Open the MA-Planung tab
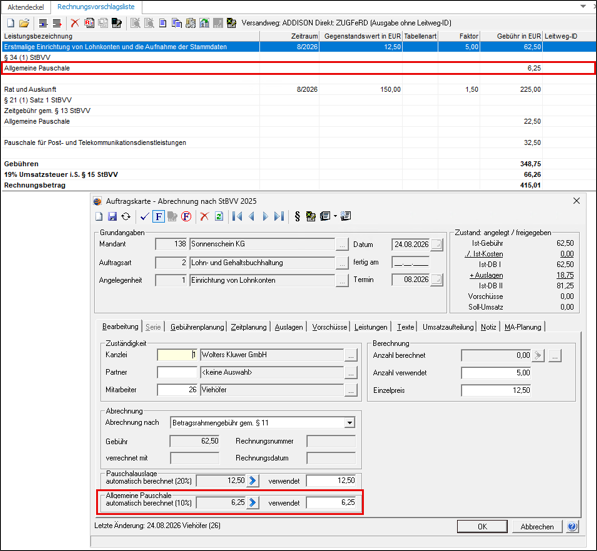 [522, 327]
